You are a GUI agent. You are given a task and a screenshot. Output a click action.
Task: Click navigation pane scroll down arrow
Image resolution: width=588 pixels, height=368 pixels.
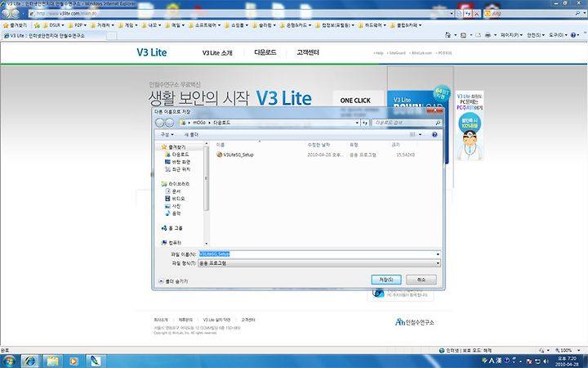point(206,244)
